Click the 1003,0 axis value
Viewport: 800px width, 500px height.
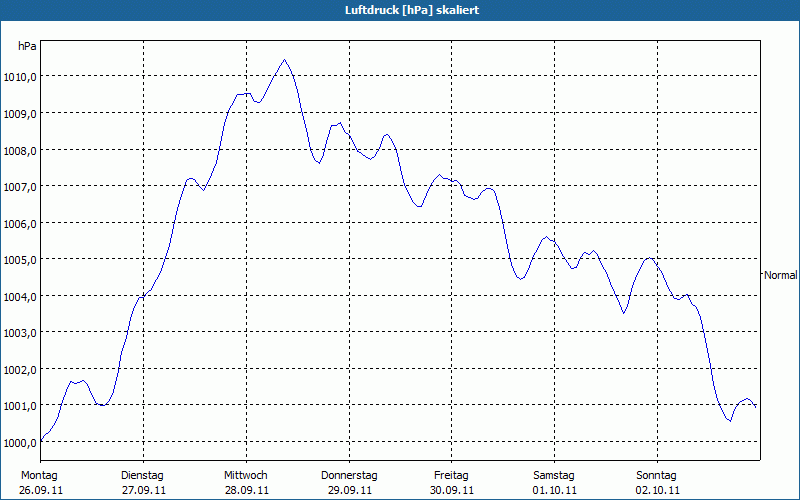click(20, 333)
